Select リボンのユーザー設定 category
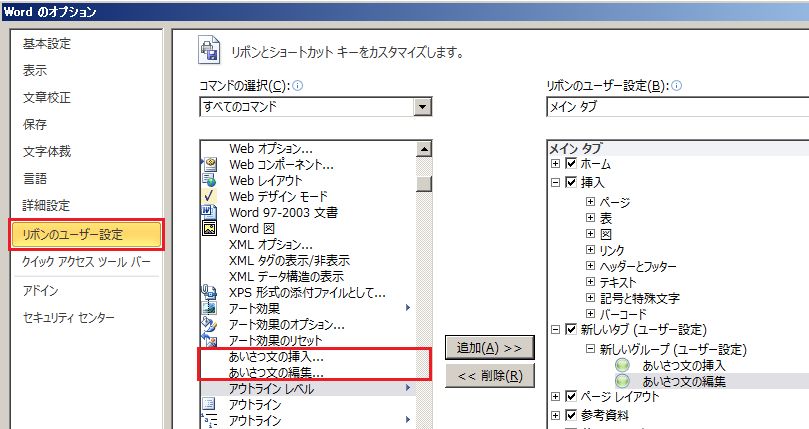Viewport: 809px width, 429px height. pos(86,234)
